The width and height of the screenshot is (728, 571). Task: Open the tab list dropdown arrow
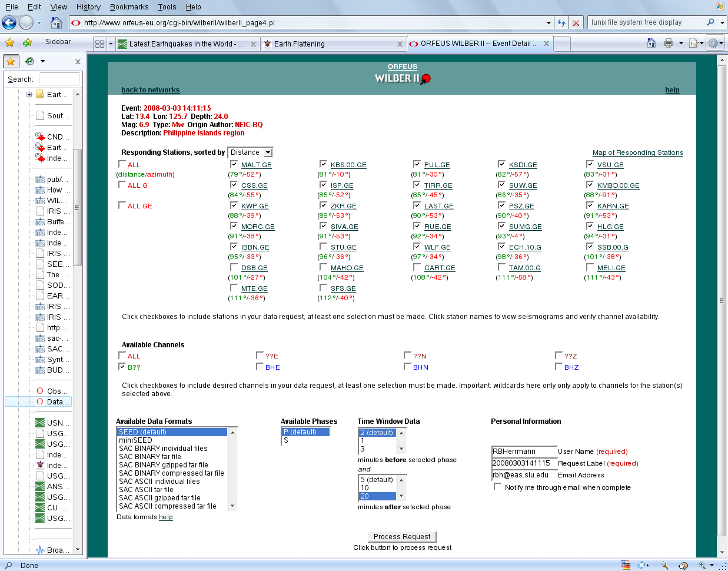(x=111, y=44)
